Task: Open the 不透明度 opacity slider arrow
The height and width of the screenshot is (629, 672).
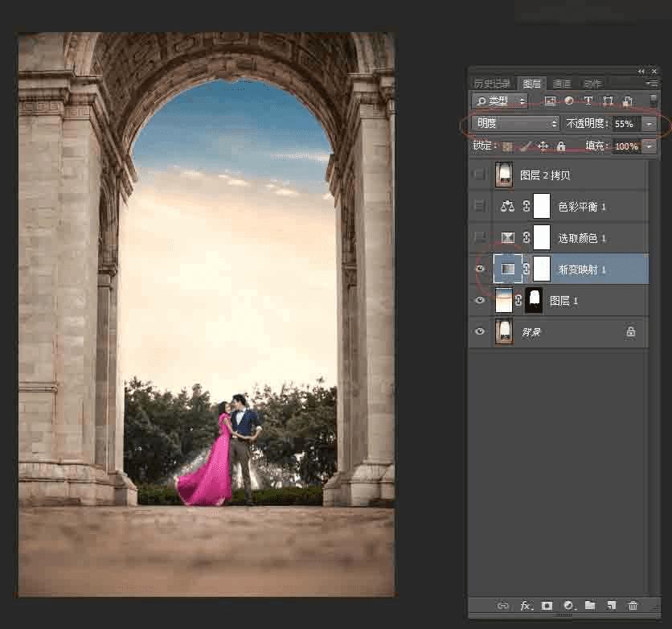Action: point(649,124)
